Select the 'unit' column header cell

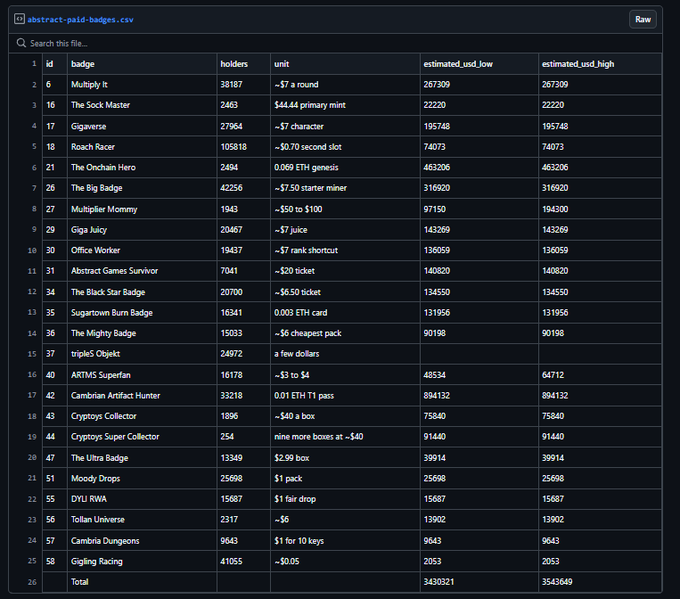pos(345,64)
